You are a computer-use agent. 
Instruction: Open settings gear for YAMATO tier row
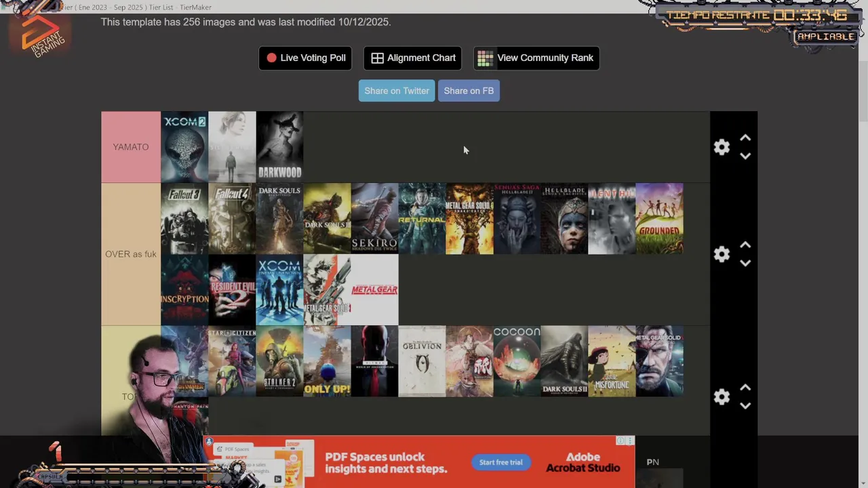pyautogui.click(x=722, y=147)
